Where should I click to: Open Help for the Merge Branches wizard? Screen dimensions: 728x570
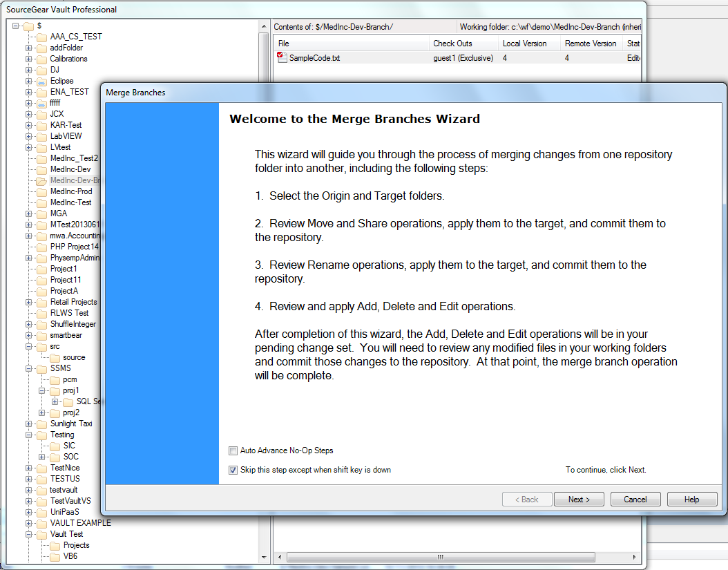[691, 500]
